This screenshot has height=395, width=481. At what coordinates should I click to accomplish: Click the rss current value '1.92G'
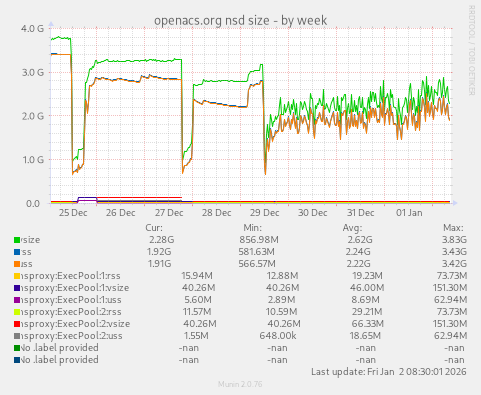[159, 252]
